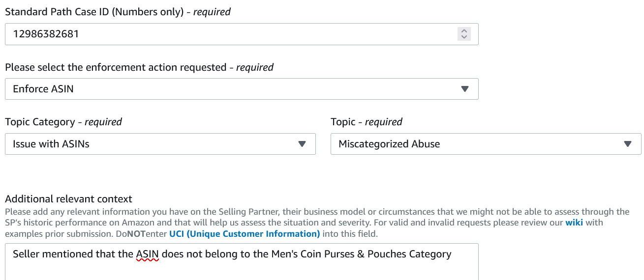Click the Standard Path Case ID label
644x280 pixels.
pos(118,12)
